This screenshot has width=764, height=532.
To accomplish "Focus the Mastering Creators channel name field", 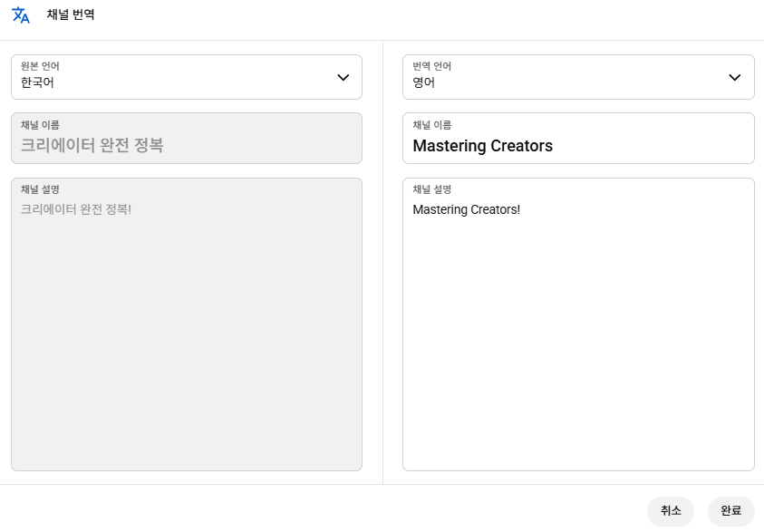I will point(577,145).
